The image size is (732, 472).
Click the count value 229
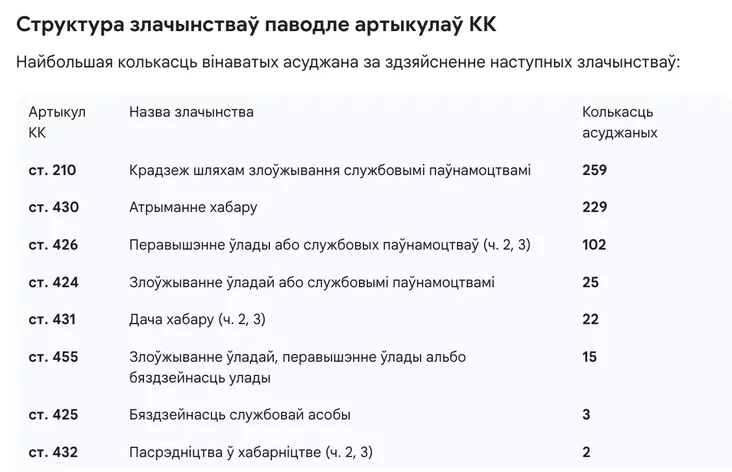(x=594, y=208)
